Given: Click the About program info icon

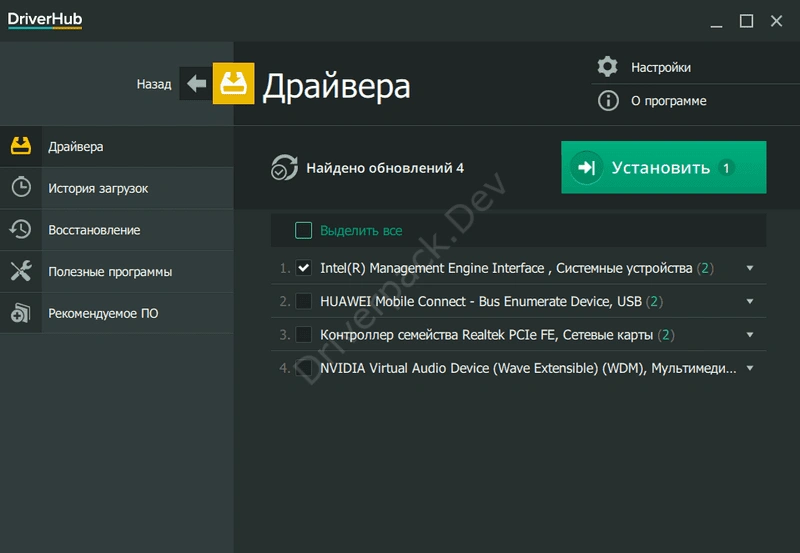Looking at the screenshot, I should [x=608, y=100].
